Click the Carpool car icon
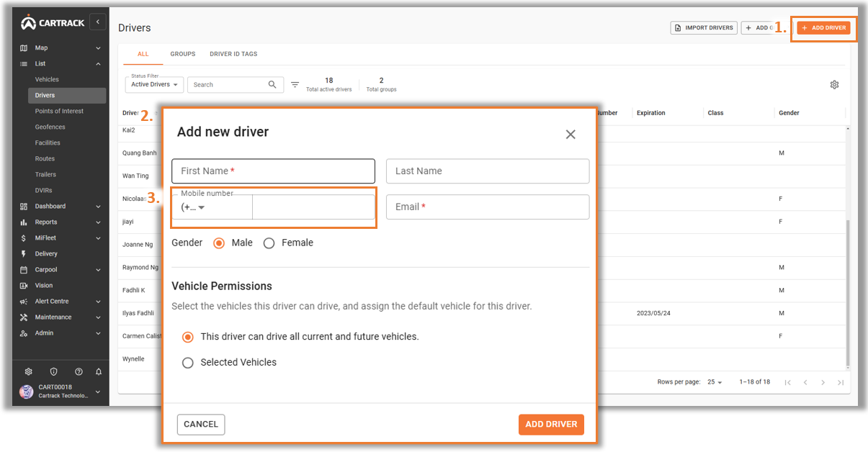This screenshot has height=452, width=868. point(24,270)
